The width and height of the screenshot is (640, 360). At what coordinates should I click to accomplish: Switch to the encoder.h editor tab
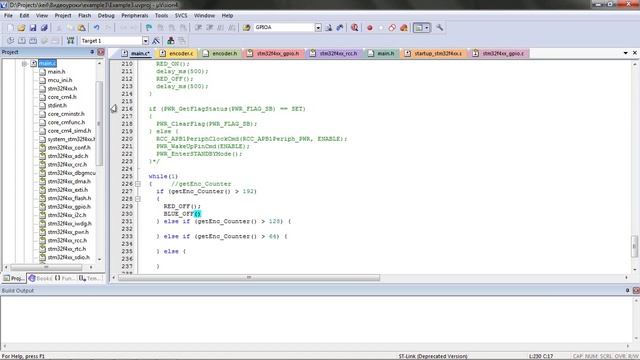coord(220,53)
